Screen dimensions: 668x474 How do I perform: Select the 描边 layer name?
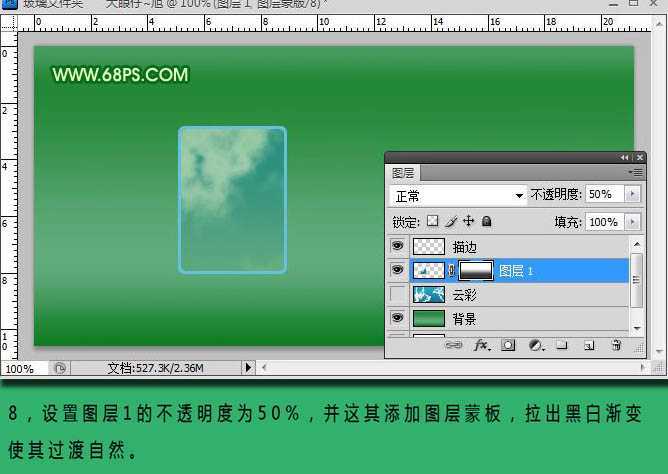pos(465,247)
